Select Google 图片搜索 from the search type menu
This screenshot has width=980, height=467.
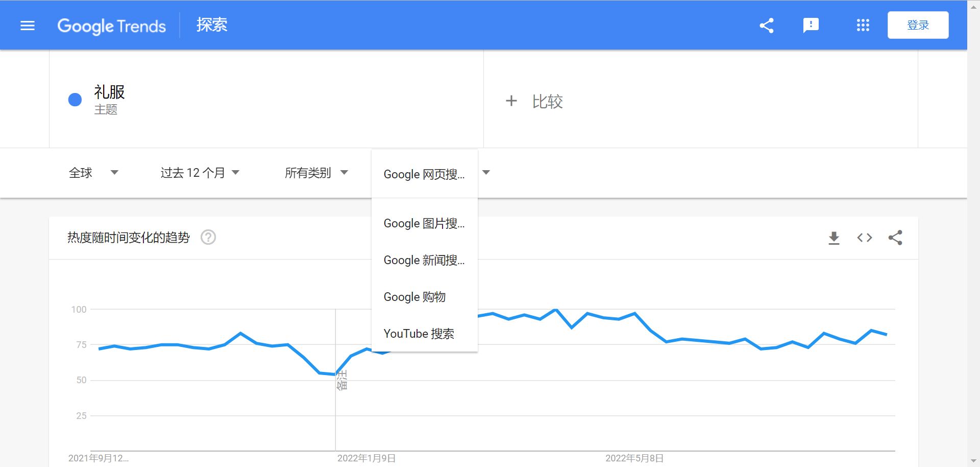(x=424, y=223)
